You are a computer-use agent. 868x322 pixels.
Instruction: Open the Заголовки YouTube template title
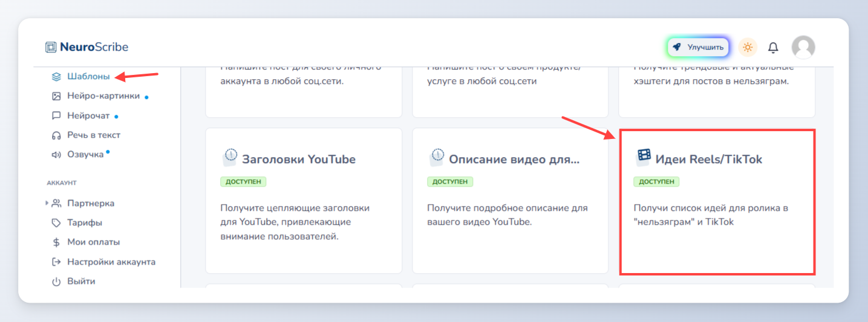299,159
